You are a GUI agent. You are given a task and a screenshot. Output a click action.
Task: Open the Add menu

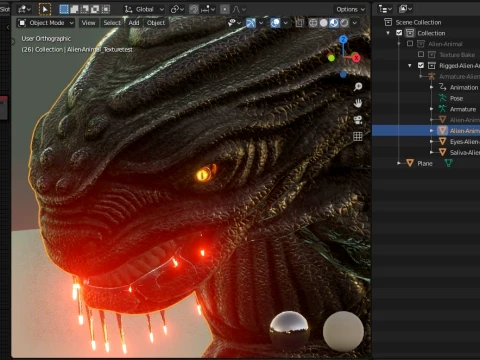(x=134, y=23)
